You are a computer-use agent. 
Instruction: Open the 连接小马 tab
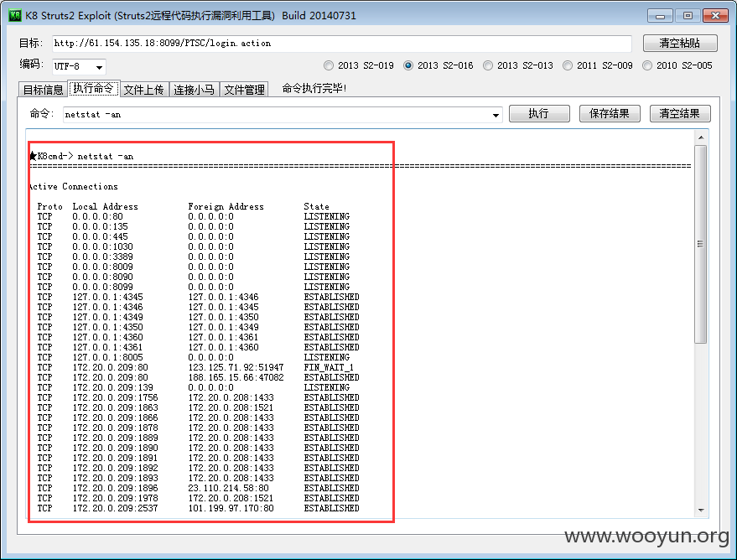click(194, 89)
